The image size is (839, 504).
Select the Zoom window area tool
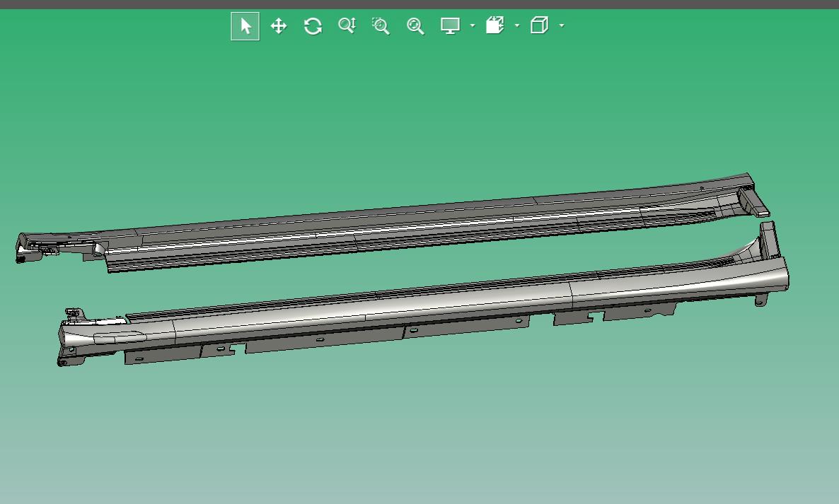tap(381, 25)
